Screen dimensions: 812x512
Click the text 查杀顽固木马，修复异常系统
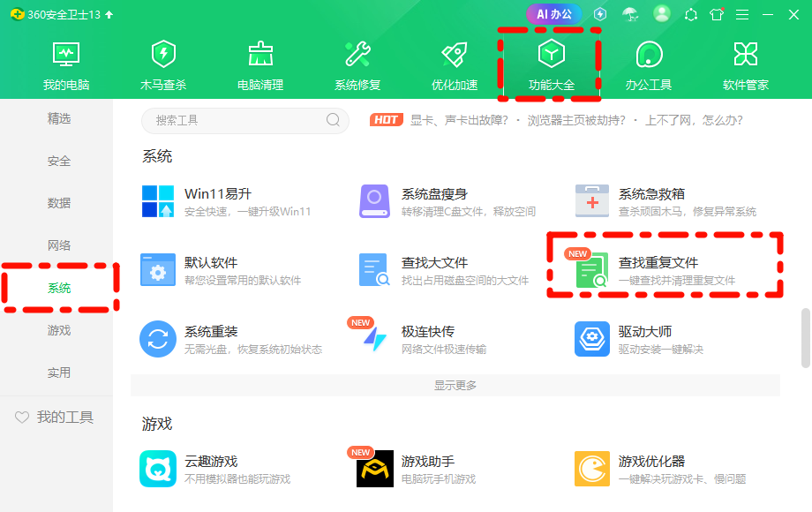[x=688, y=212]
